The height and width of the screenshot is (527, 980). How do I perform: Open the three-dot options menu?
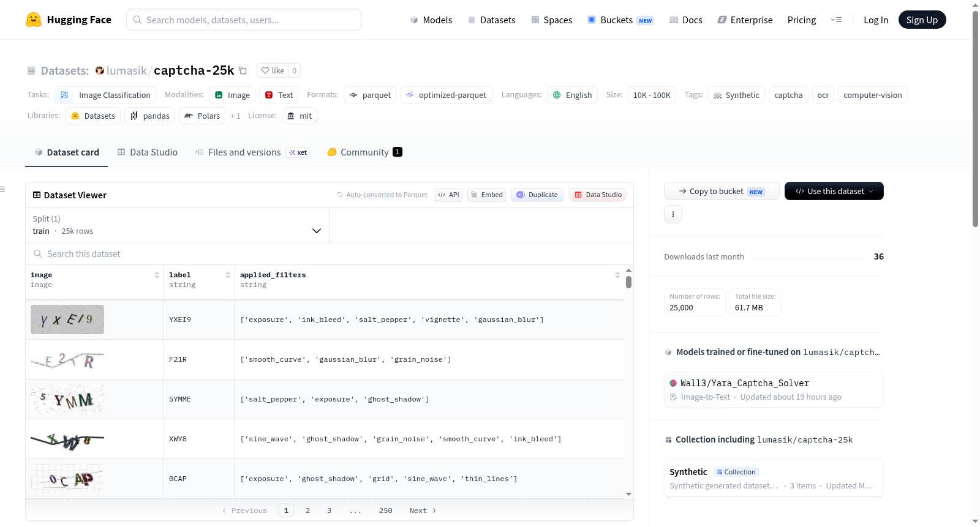[x=673, y=214]
